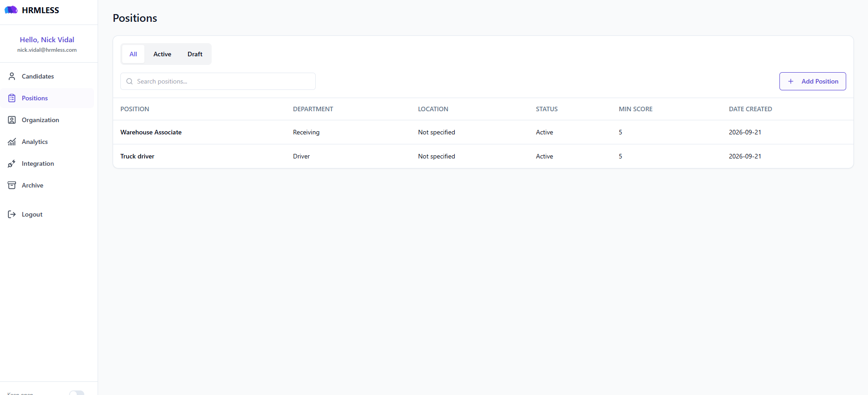The image size is (868, 395).
Task: Click the Driver department cell
Action: (301, 156)
